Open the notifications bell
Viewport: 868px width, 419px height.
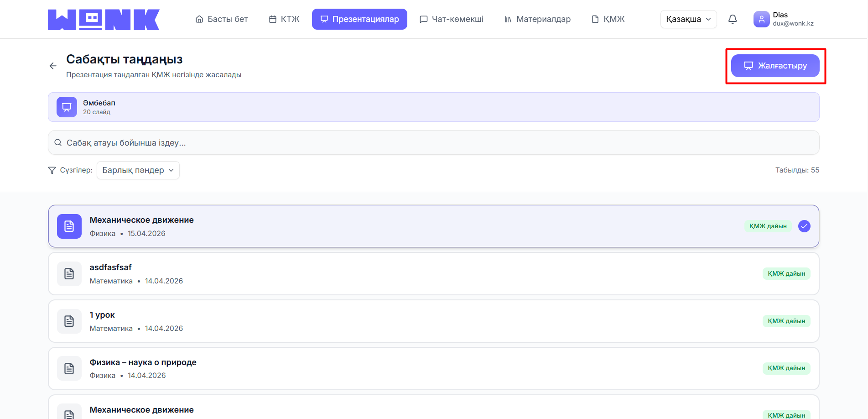pyautogui.click(x=733, y=19)
